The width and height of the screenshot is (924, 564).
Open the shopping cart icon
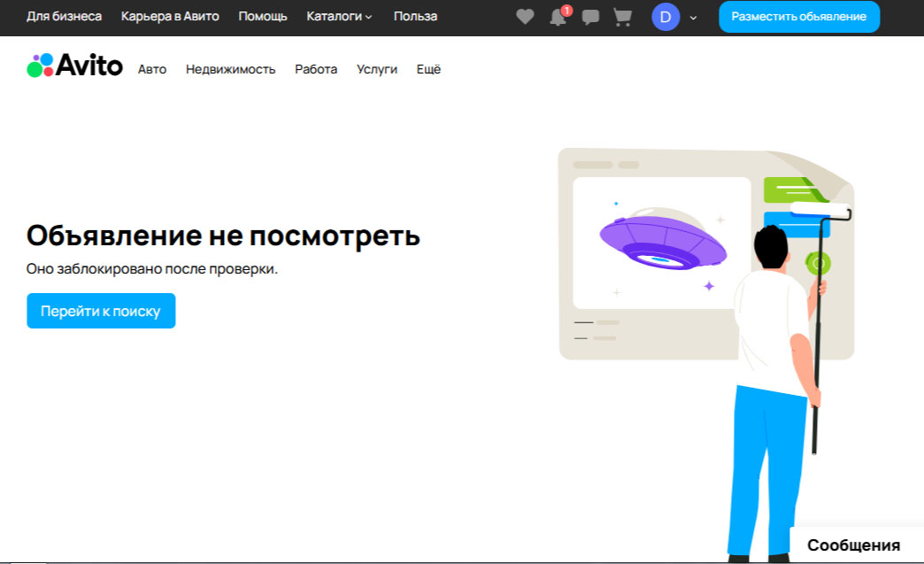pyautogui.click(x=623, y=17)
